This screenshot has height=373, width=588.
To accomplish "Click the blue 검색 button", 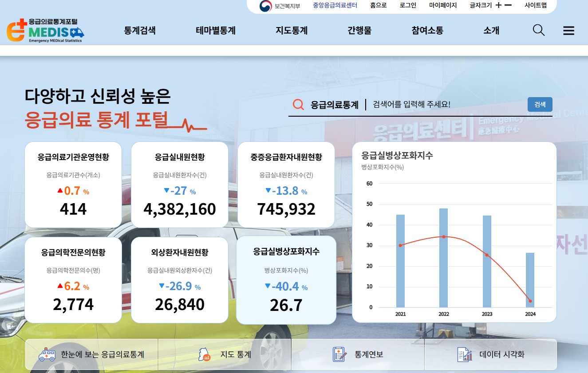I will (540, 105).
